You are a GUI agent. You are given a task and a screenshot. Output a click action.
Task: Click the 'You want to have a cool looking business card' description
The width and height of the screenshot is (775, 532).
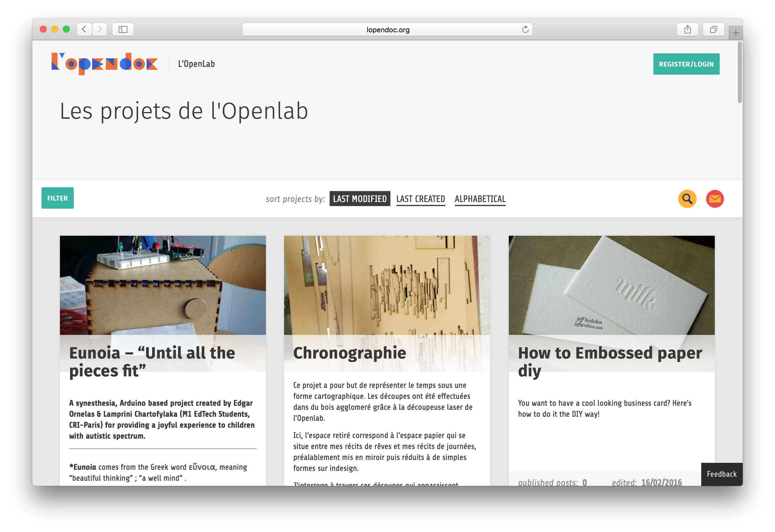pyautogui.click(x=605, y=408)
